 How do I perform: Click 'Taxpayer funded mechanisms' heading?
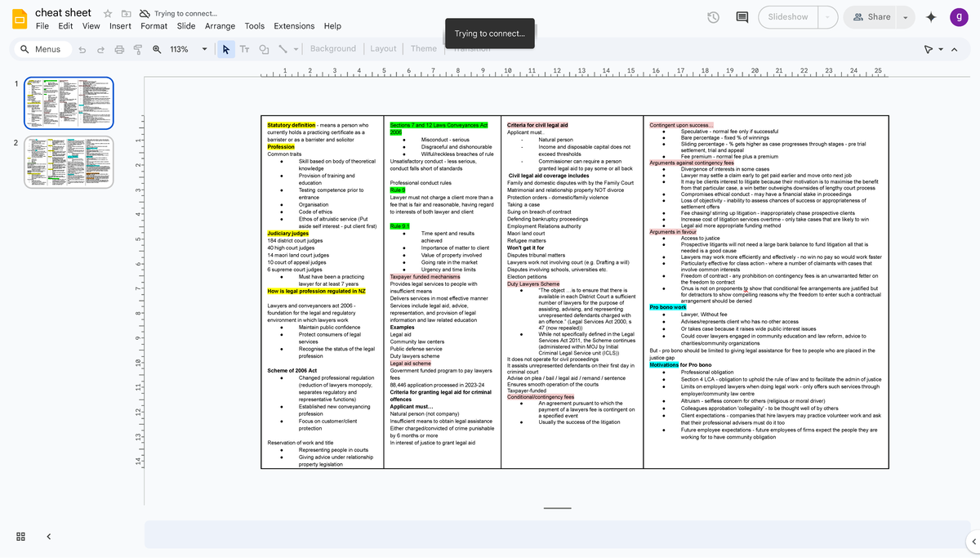point(425,276)
